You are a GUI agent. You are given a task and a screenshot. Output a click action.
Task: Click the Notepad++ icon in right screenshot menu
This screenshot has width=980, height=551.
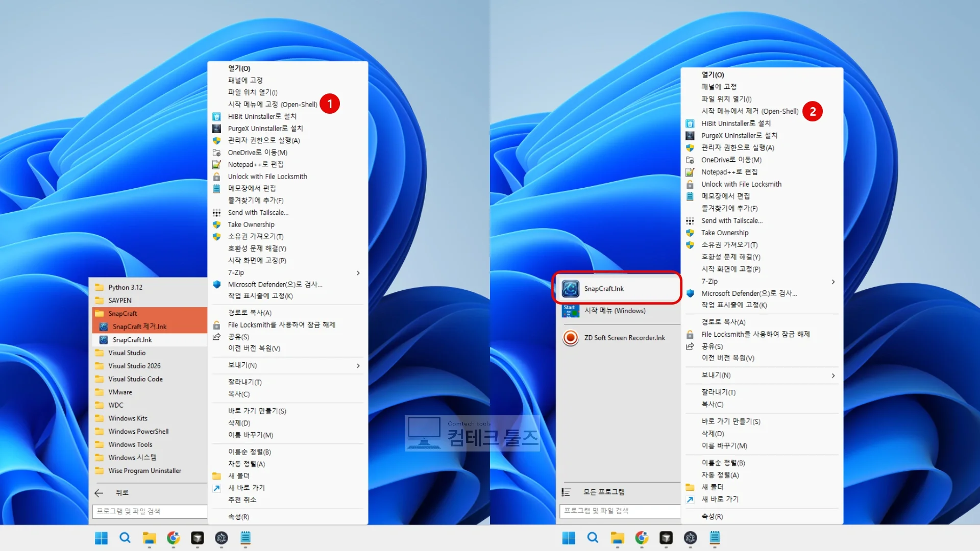[690, 172]
